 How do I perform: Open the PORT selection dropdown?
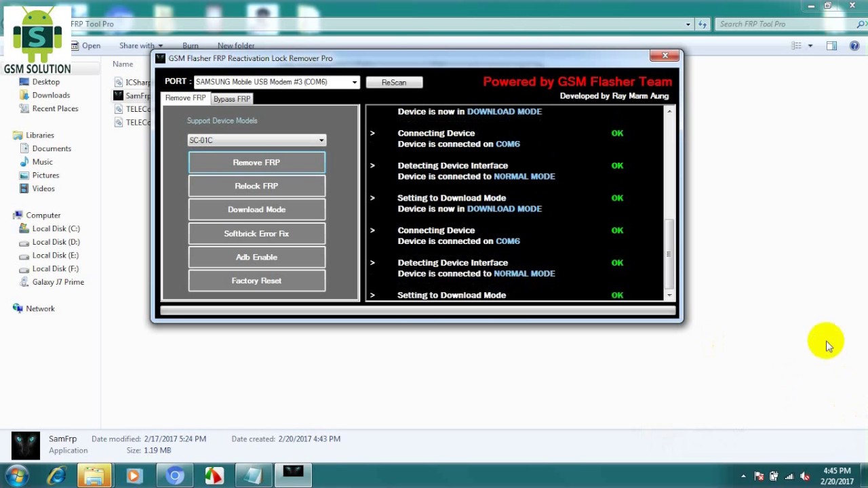coord(354,82)
